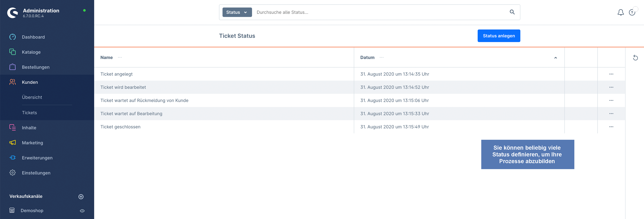Open context menu for Ticket geschlossen row
The height and width of the screenshot is (219, 644).
pos(611,127)
